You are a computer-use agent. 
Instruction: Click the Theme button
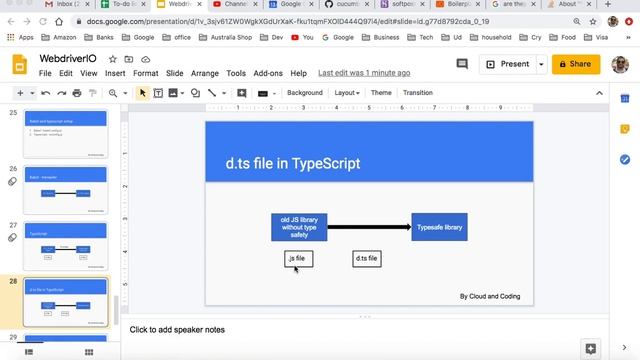(x=381, y=93)
